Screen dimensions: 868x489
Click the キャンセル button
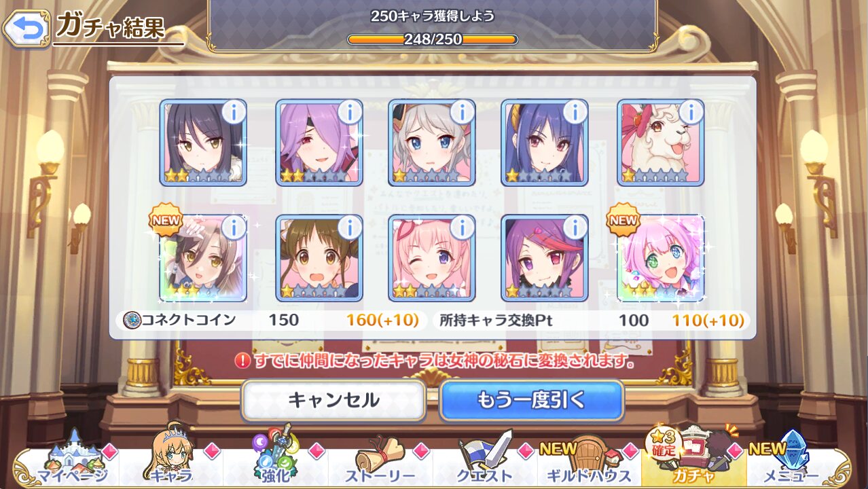(333, 400)
